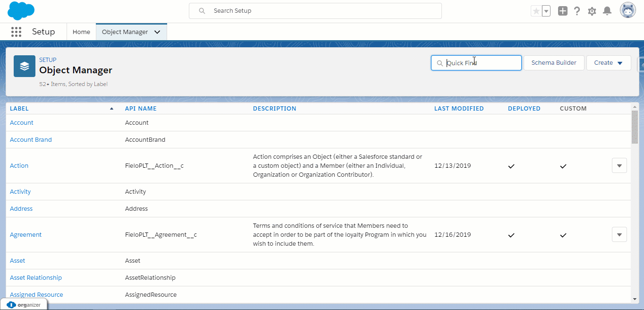
Task: Open the setup gear icon
Action: [x=592, y=11]
